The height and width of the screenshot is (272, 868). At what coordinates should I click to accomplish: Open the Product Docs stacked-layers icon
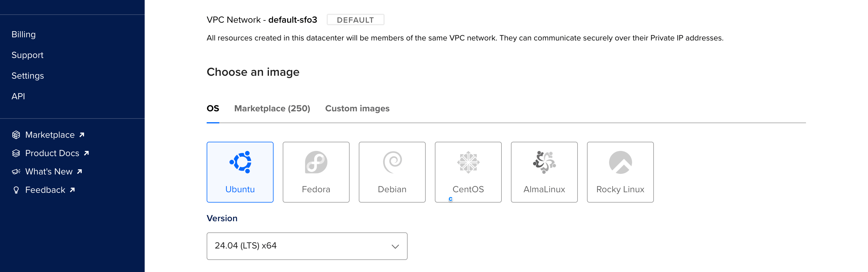[x=15, y=153]
